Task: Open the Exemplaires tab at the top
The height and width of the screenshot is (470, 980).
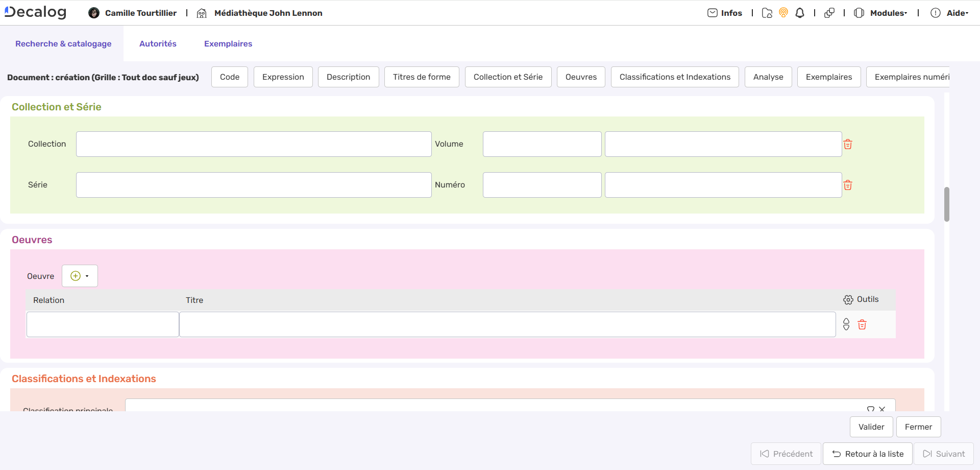Action: pos(228,43)
